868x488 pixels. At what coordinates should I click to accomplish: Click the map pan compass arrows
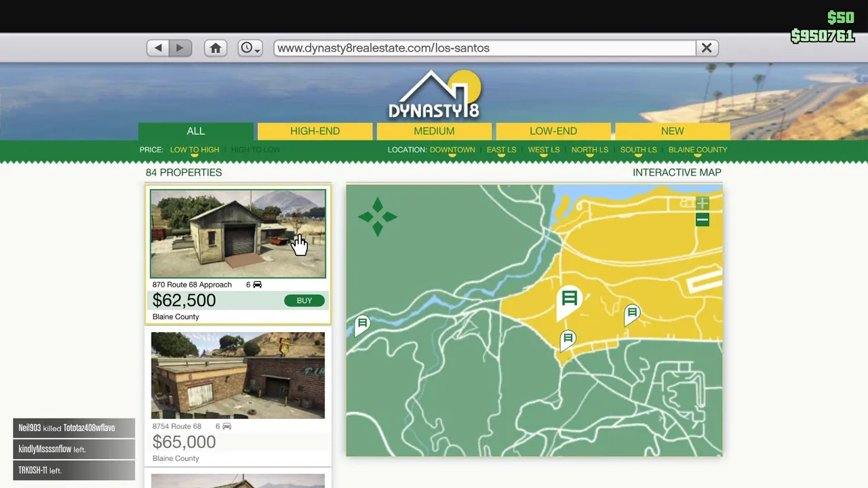pyautogui.click(x=378, y=217)
